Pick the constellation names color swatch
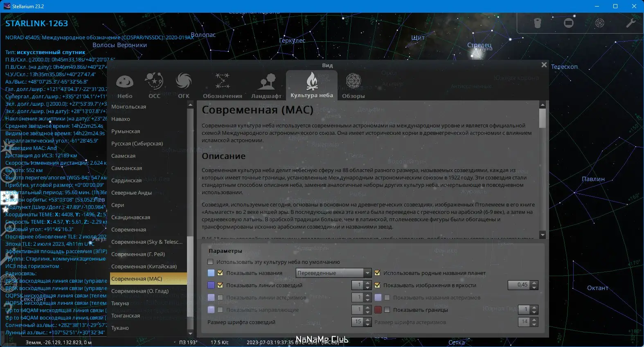The image size is (644, 347). (x=211, y=273)
